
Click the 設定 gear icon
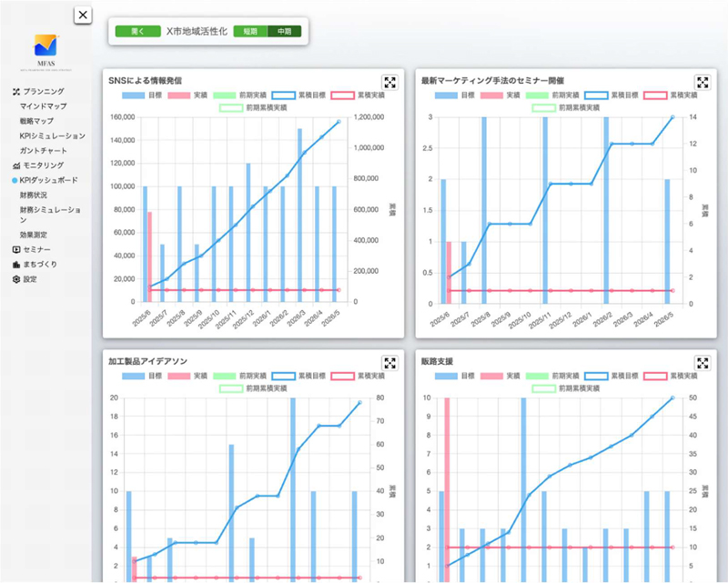click(16, 279)
